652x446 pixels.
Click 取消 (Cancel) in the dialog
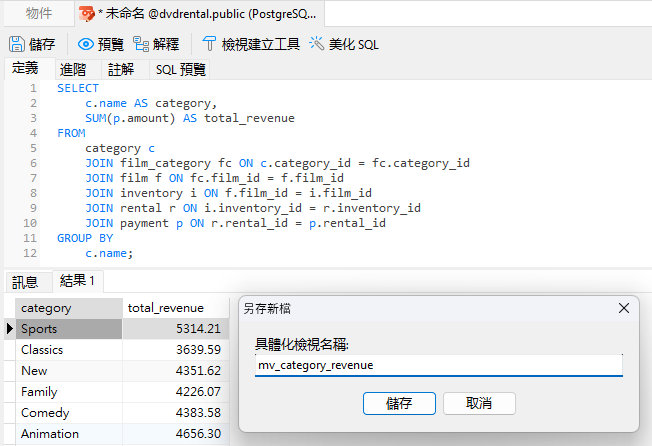click(479, 403)
